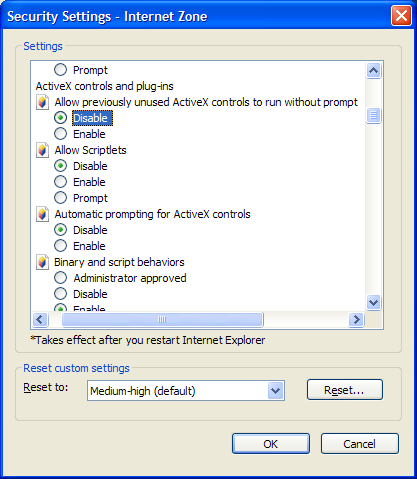Image resolution: width=417 pixels, height=479 pixels.
Task: Click the icon beside Allow previously unused ActiveX controls
Action: pyautogui.click(x=42, y=102)
